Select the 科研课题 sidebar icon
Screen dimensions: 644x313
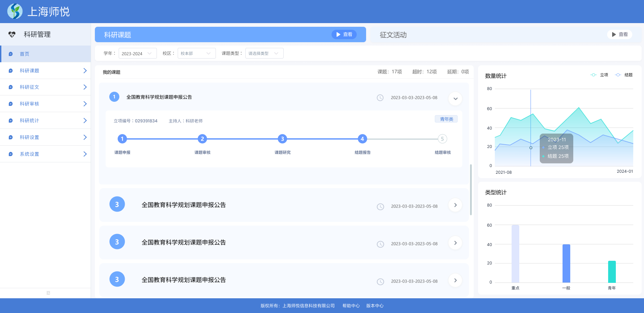tap(11, 71)
